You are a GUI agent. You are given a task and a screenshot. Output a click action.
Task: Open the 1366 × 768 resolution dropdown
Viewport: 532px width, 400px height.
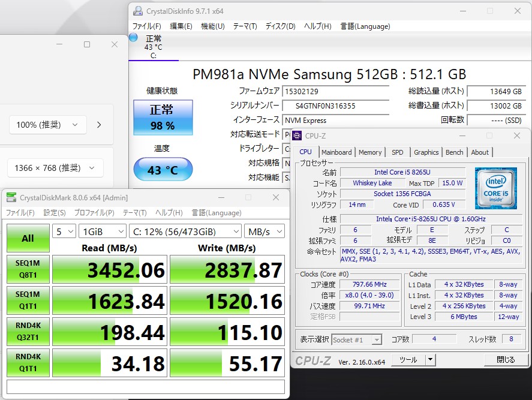click(x=55, y=168)
